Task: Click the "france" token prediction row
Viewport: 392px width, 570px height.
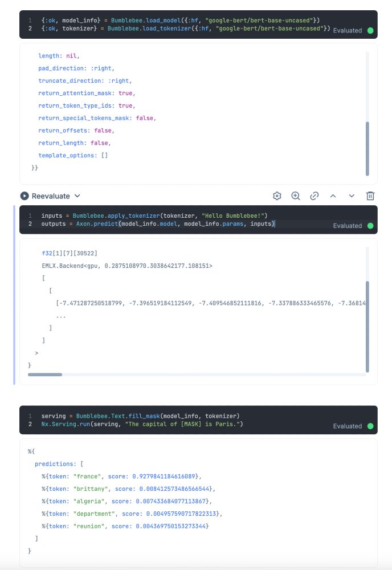Action: 121,476
